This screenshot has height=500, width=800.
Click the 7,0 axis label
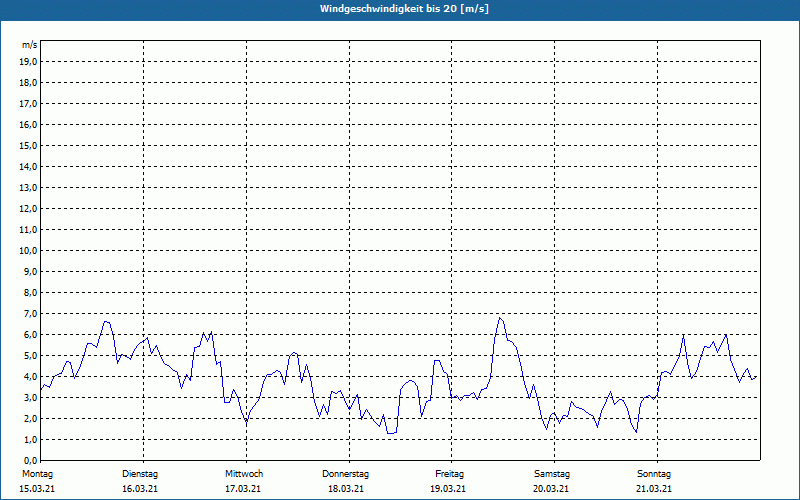(x=30, y=314)
